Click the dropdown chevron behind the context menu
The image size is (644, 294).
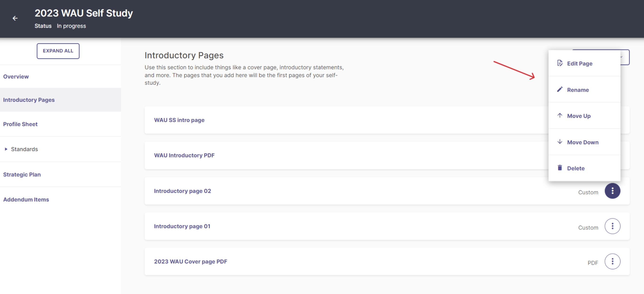click(x=621, y=57)
